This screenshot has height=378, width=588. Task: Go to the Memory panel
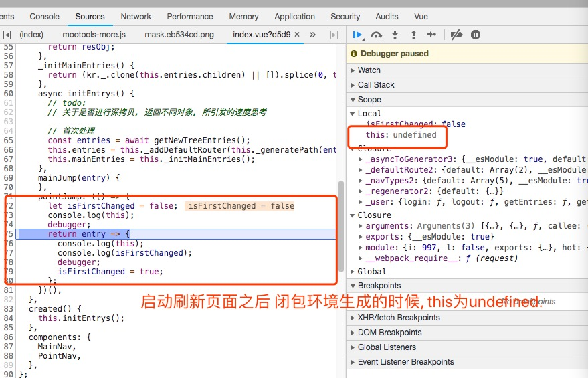(x=243, y=17)
